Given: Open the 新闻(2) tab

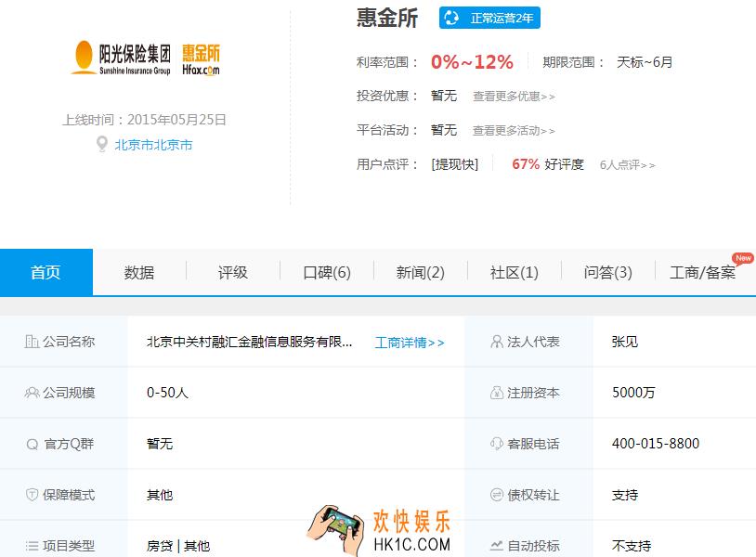Looking at the screenshot, I should pyautogui.click(x=421, y=272).
